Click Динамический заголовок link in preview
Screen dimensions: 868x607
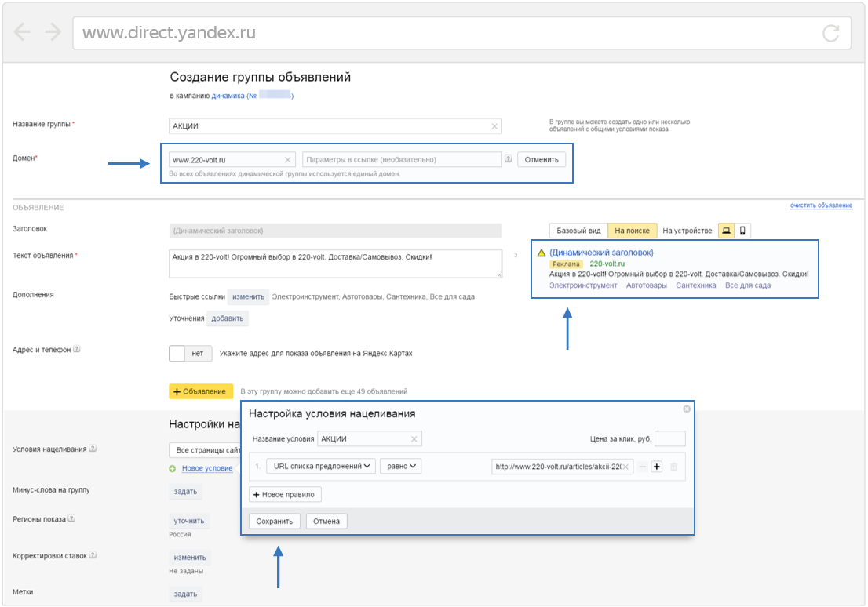click(601, 253)
